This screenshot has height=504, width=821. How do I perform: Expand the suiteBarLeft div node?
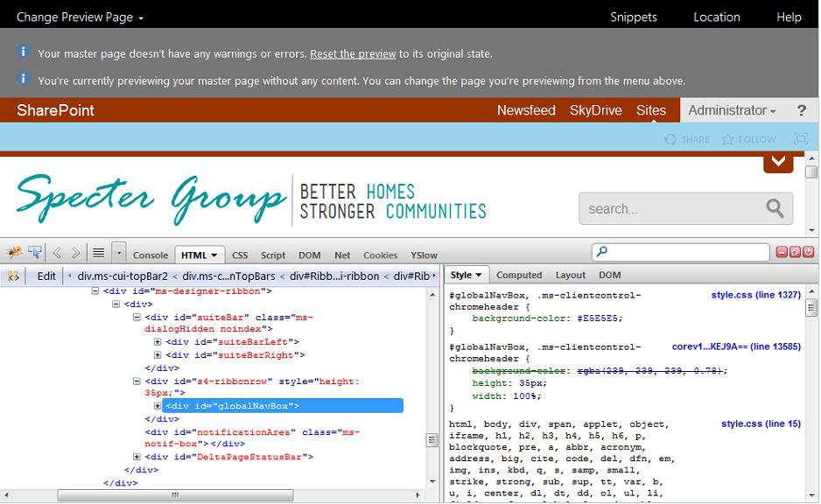pyautogui.click(x=158, y=342)
